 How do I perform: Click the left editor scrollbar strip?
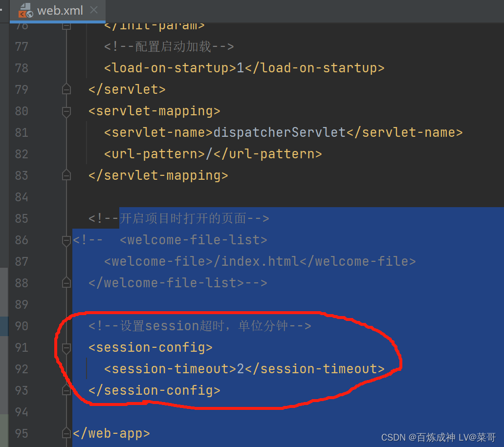(3, 293)
